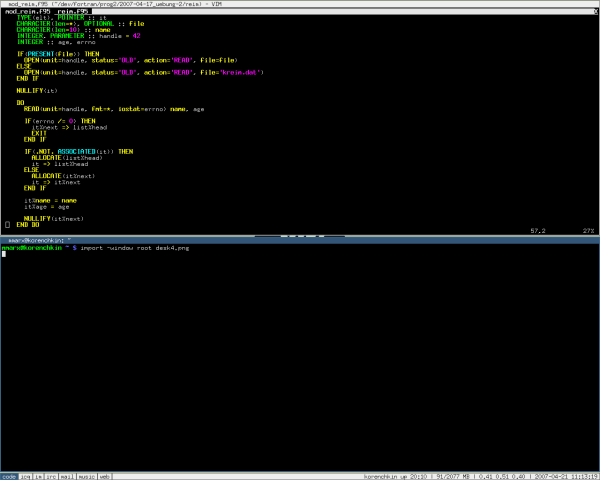Screen dimensions: 600x480
Task: Click the 'ALLOCATE(it%next)' line
Action: 63,176
